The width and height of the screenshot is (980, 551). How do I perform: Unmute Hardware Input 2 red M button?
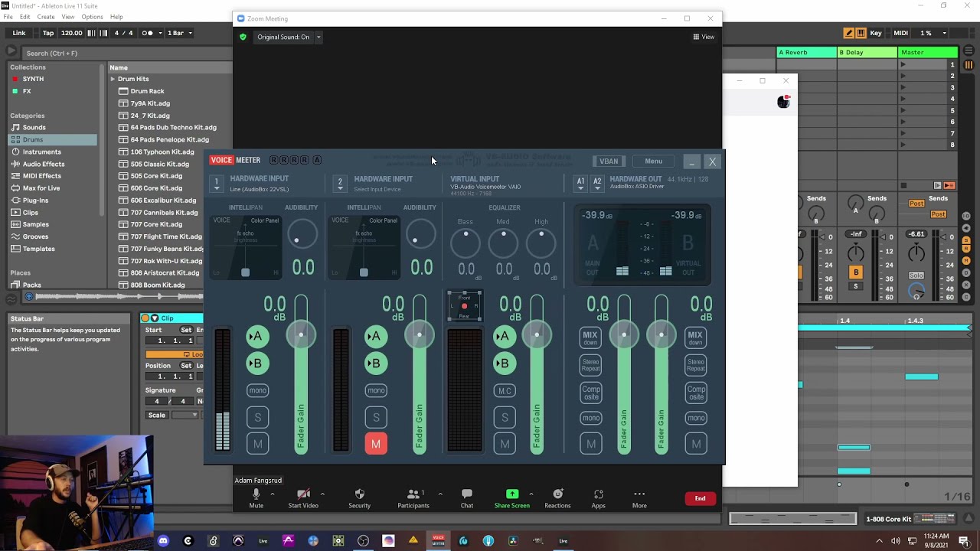click(x=376, y=444)
